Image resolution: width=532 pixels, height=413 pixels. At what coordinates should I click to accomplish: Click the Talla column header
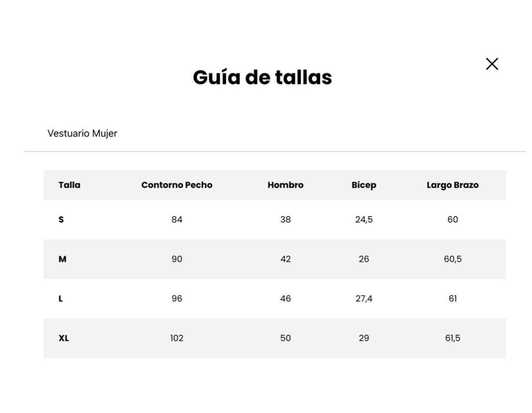point(69,185)
